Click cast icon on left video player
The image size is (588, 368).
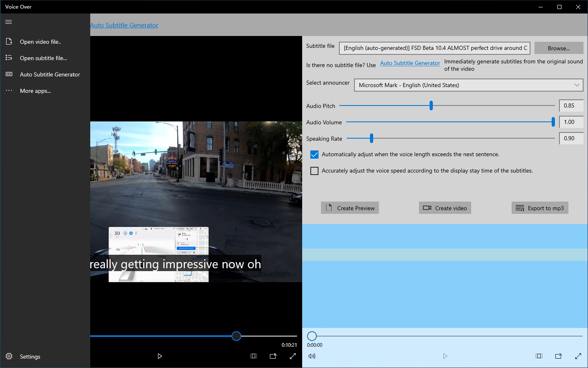(x=273, y=356)
